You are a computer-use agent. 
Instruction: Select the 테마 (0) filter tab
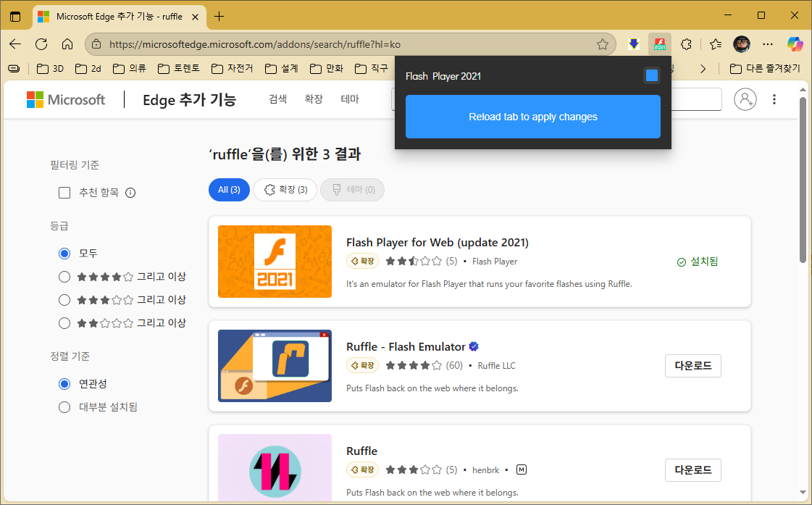(x=352, y=190)
